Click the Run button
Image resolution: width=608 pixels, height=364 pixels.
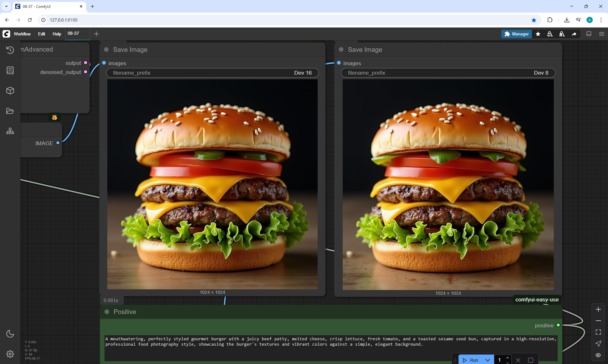(x=471, y=360)
